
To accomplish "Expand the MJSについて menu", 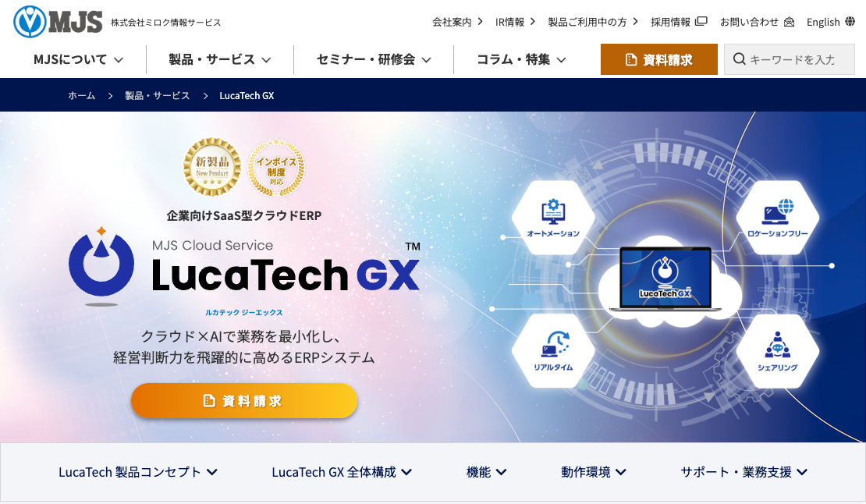I will (x=78, y=59).
